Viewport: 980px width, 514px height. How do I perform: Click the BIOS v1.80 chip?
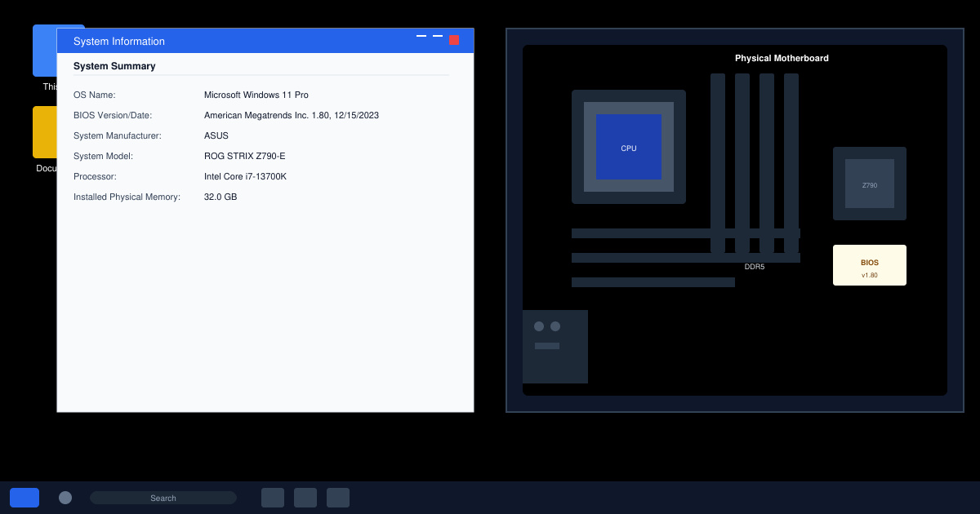[870, 265]
